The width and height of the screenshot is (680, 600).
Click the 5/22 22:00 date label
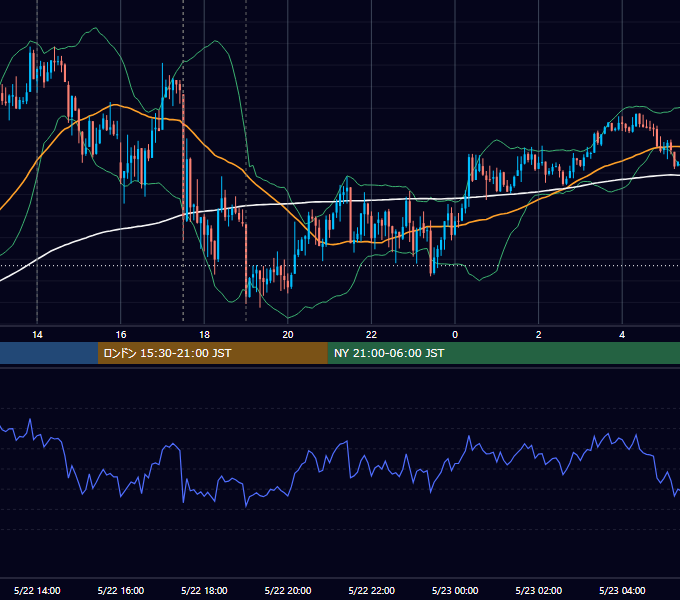[x=371, y=590]
